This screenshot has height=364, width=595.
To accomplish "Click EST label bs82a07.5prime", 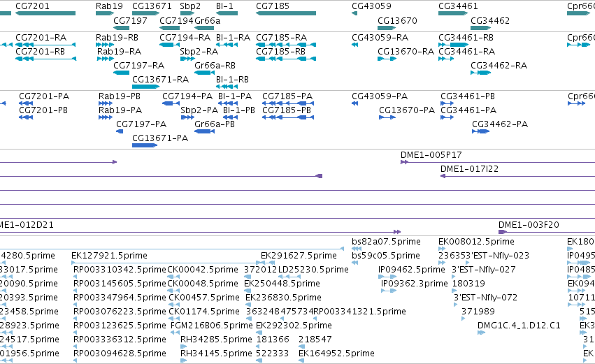I will pos(386,242).
